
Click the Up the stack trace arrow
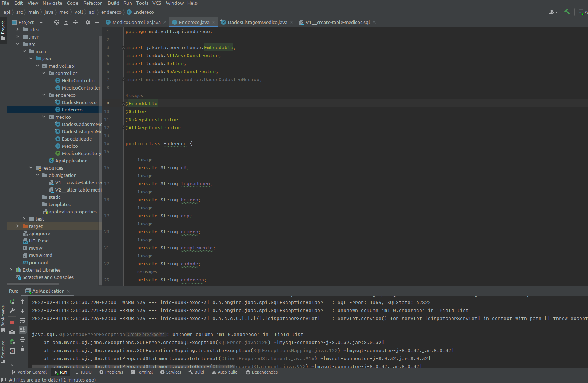(23, 301)
